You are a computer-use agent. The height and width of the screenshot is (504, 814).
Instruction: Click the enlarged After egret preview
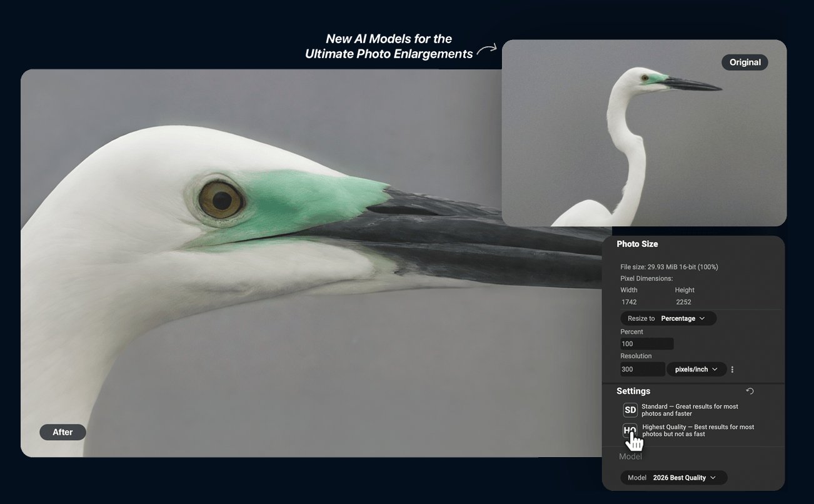click(313, 263)
